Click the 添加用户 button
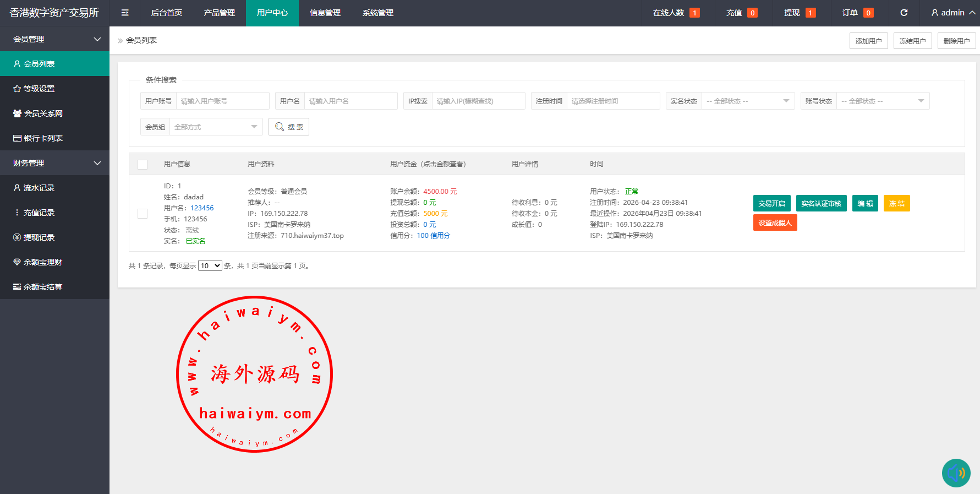980x494 pixels. 868,41
